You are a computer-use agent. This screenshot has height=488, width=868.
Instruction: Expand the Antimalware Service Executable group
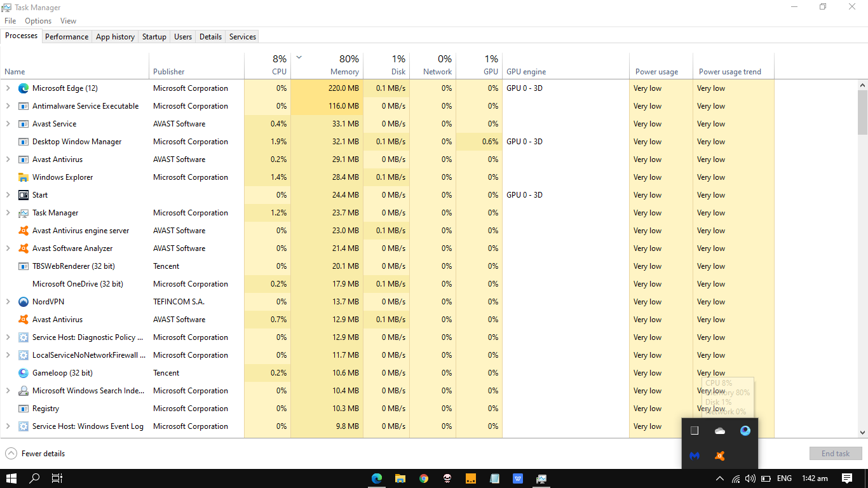click(x=8, y=106)
